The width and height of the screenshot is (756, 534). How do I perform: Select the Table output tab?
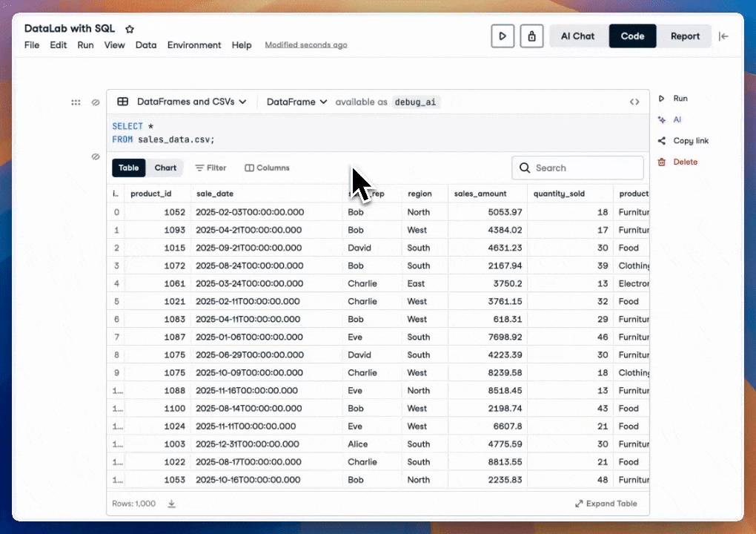coord(128,168)
